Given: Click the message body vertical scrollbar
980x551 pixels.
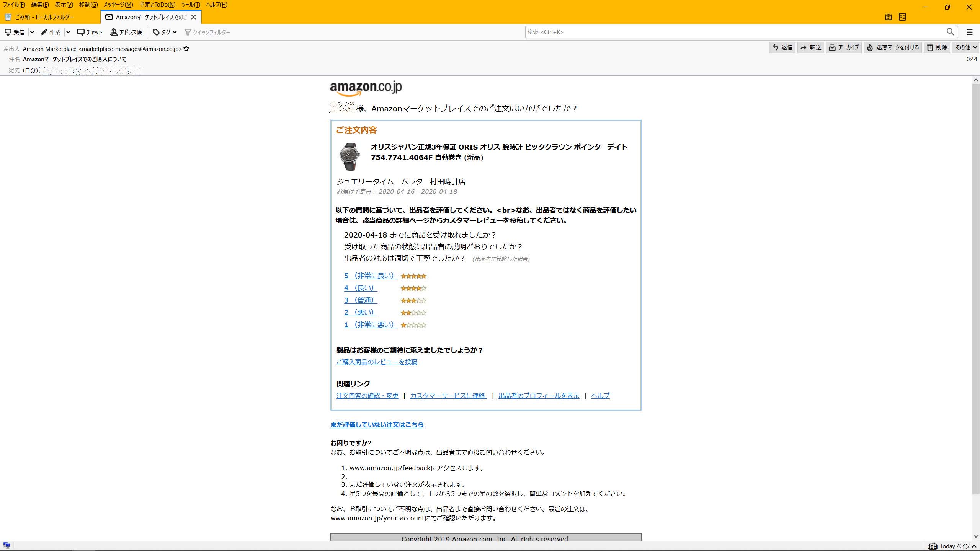Looking at the screenshot, I should (x=976, y=289).
